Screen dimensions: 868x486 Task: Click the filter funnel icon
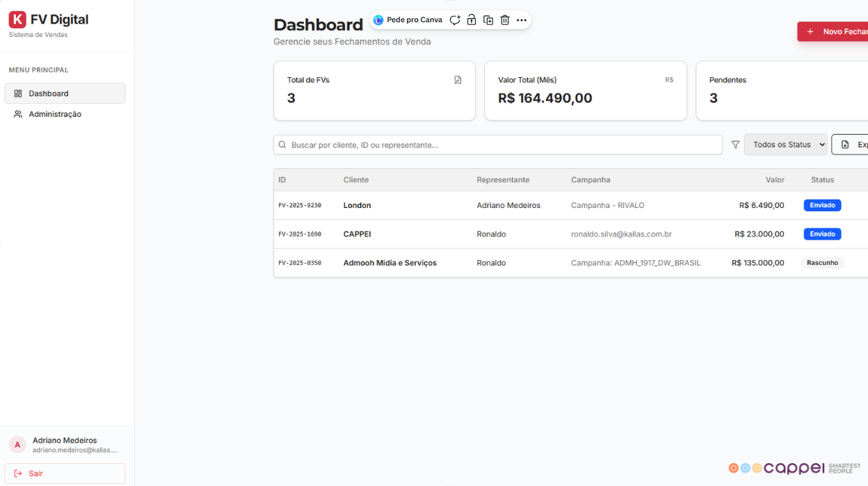pos(735,145)
